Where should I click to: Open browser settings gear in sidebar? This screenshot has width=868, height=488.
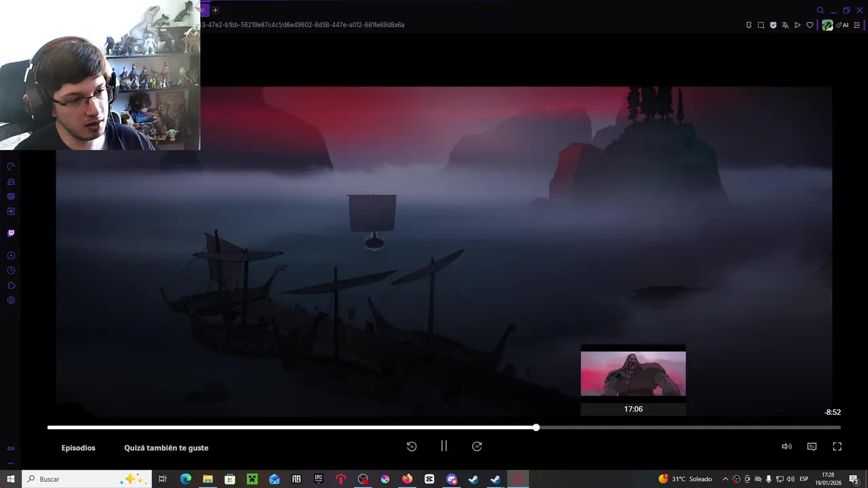point(11,300)
